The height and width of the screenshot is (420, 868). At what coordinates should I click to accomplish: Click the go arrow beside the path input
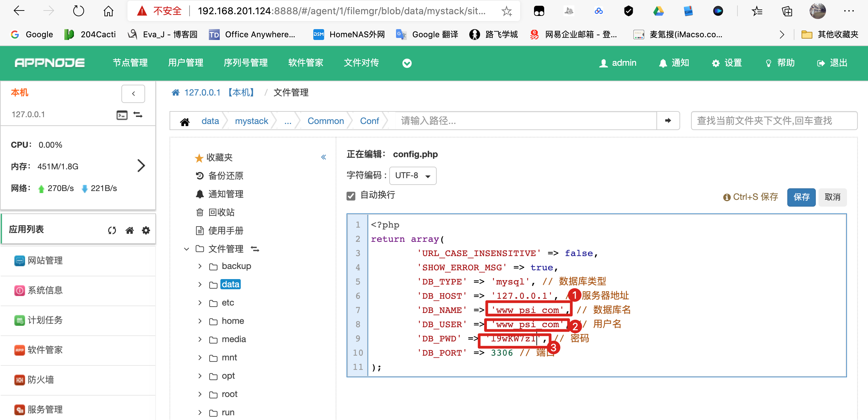(x=668, y=121)
